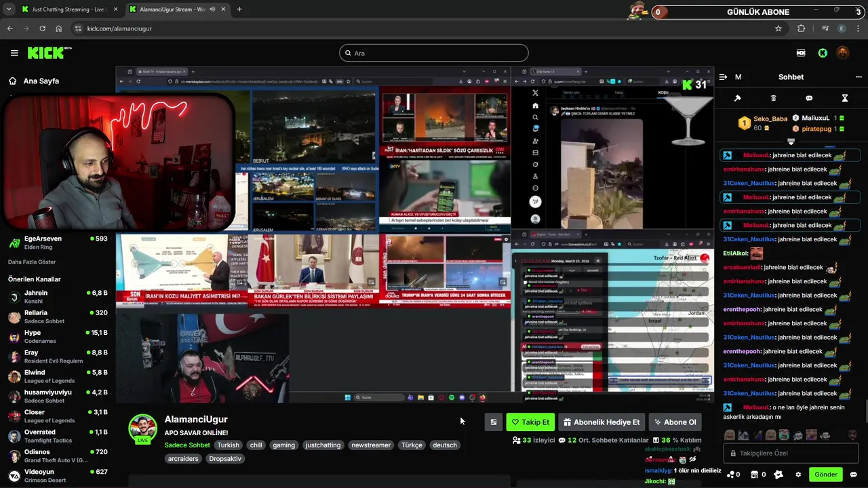Click the justchatting tag
Viewport: 868px width, 488px height.
(x=323, y=445)
